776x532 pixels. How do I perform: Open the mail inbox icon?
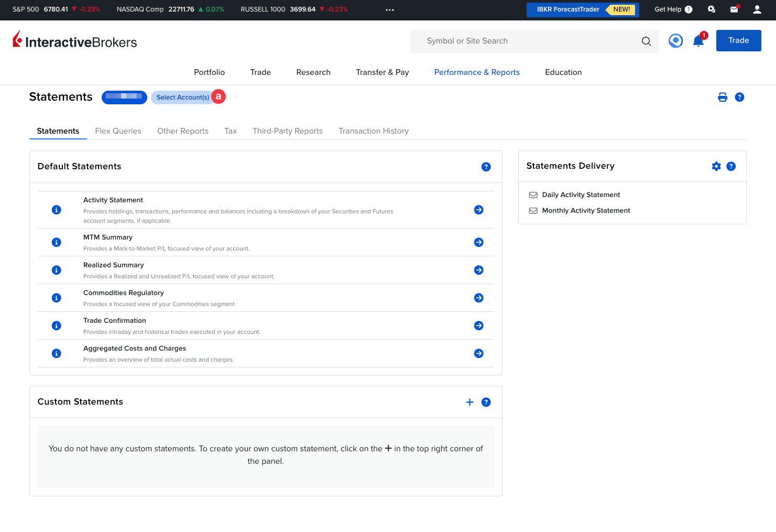click(734, 9)
